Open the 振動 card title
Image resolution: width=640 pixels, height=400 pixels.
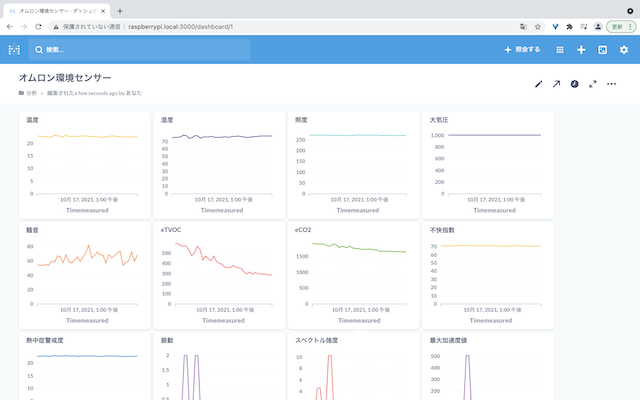167,340
